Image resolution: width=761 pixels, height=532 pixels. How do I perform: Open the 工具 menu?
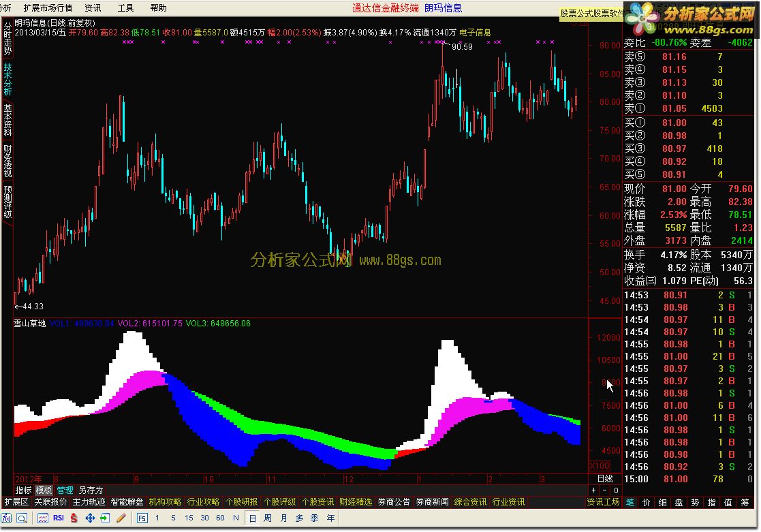point(126,7)
